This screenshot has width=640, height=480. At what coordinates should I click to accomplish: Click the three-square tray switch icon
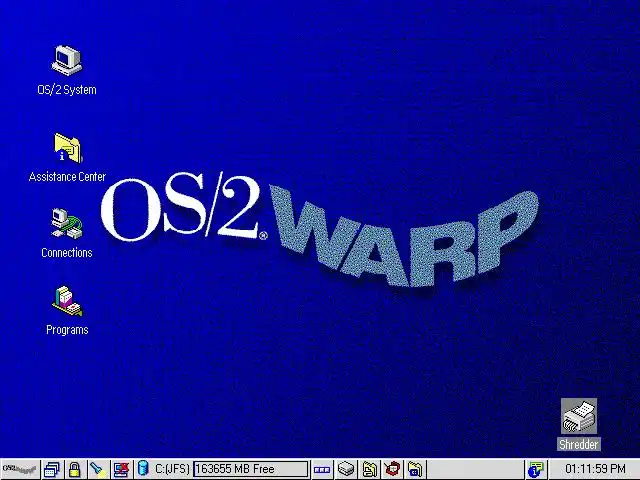(322, 470)
